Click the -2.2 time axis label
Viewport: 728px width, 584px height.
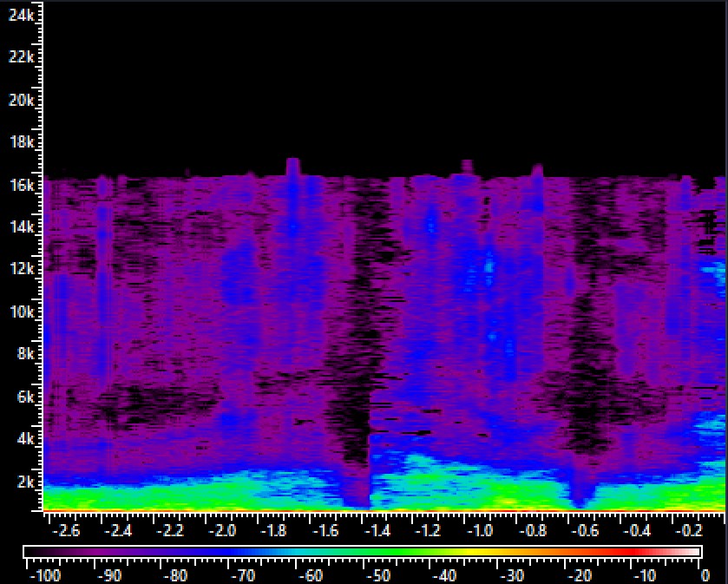pos(170,530)
